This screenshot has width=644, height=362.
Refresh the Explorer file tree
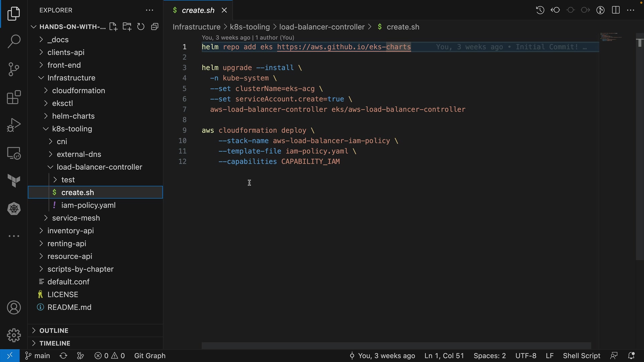click(141, 27)
